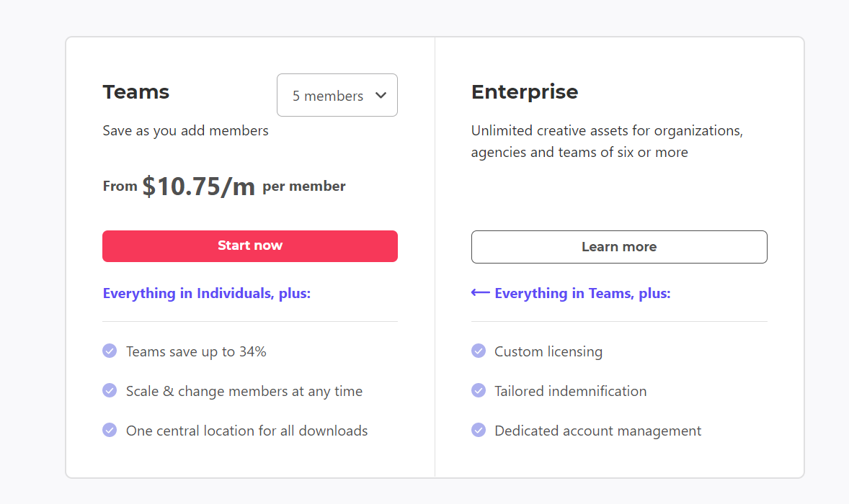The image size is (849, 504).
Task: Click Everything in Teams, plus link
Action: pos(582,293)
